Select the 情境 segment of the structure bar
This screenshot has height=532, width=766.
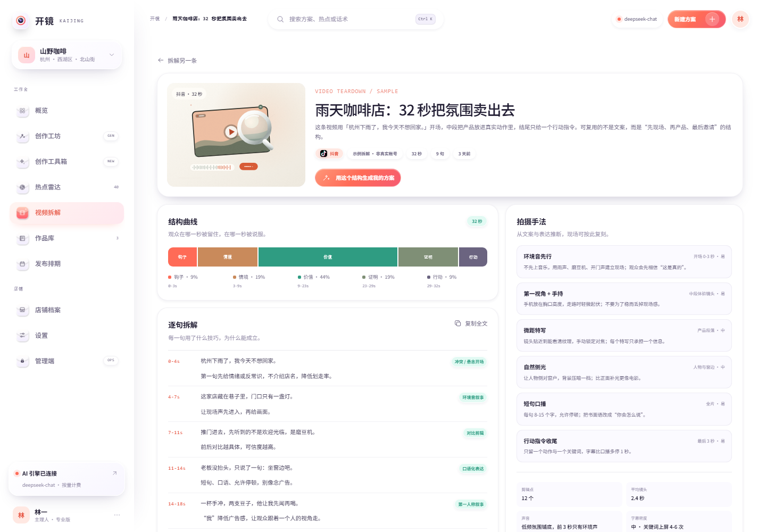(x=228, y=257)
